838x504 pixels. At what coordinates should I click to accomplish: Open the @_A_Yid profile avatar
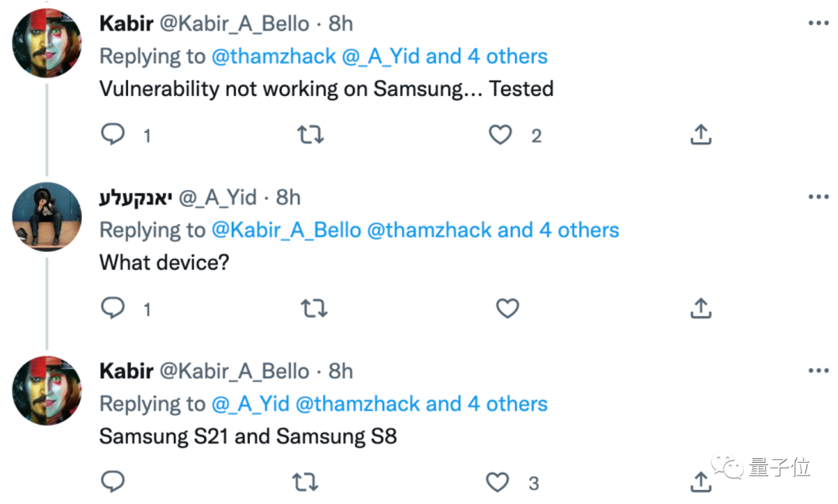click(47, 216)
